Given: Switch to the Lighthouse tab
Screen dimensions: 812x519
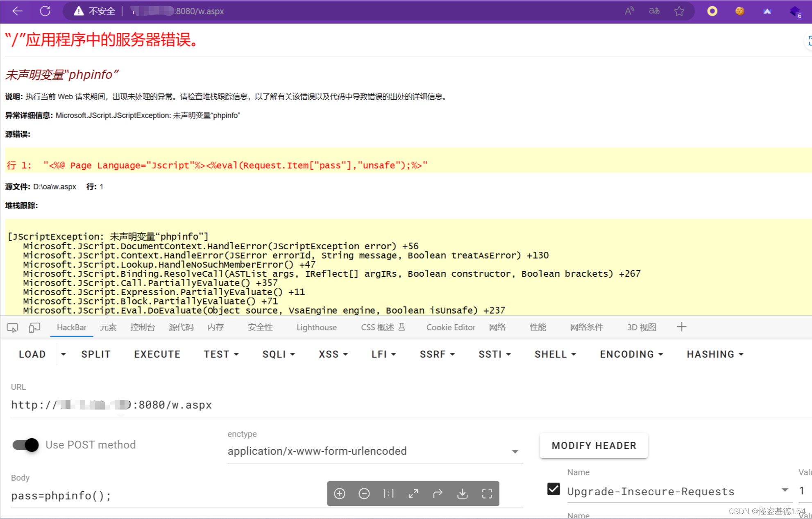Looking at the screenshot, I should (316, 328).
